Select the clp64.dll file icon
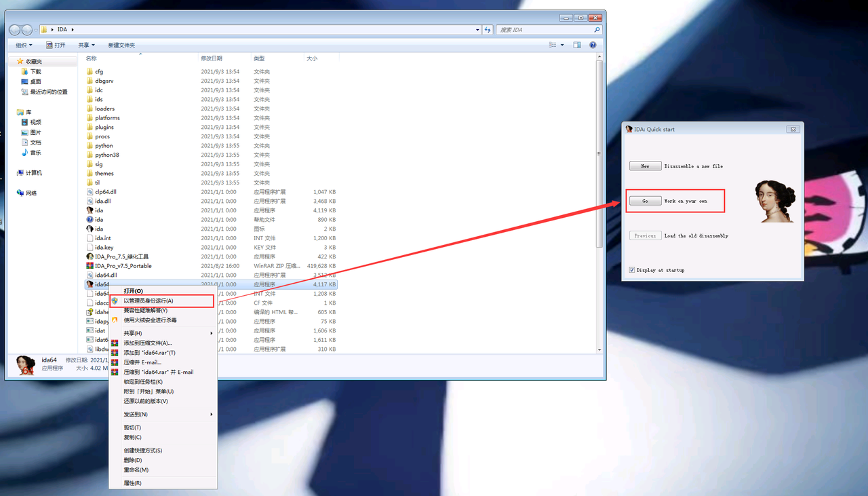 [90, 192]
